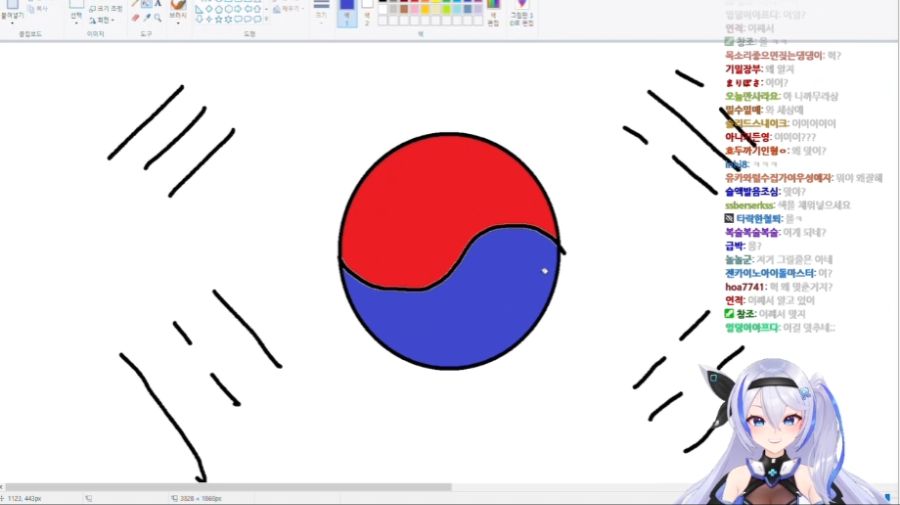Viewport: 900px width, 505px height.
Task: Click the Copy (복사) icon
Action: [x=32, y=9]
